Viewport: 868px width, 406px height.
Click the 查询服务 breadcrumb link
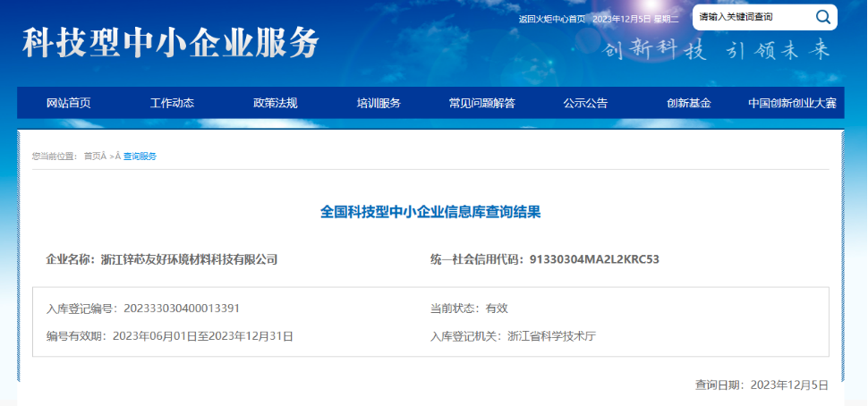(x=140, y=156)
